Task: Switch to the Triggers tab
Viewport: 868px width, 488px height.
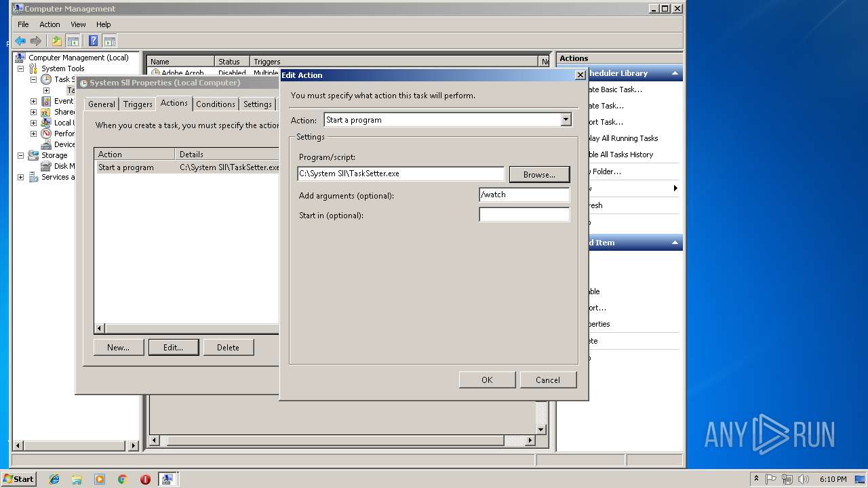Action: coord(138,104)
